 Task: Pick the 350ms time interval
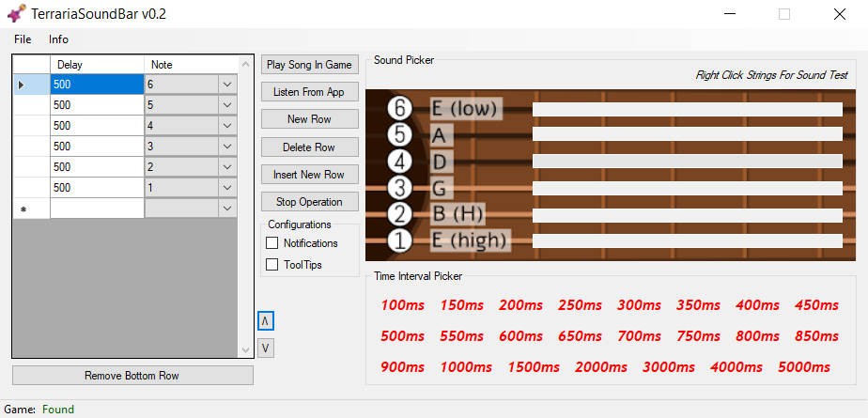(698, 305)
